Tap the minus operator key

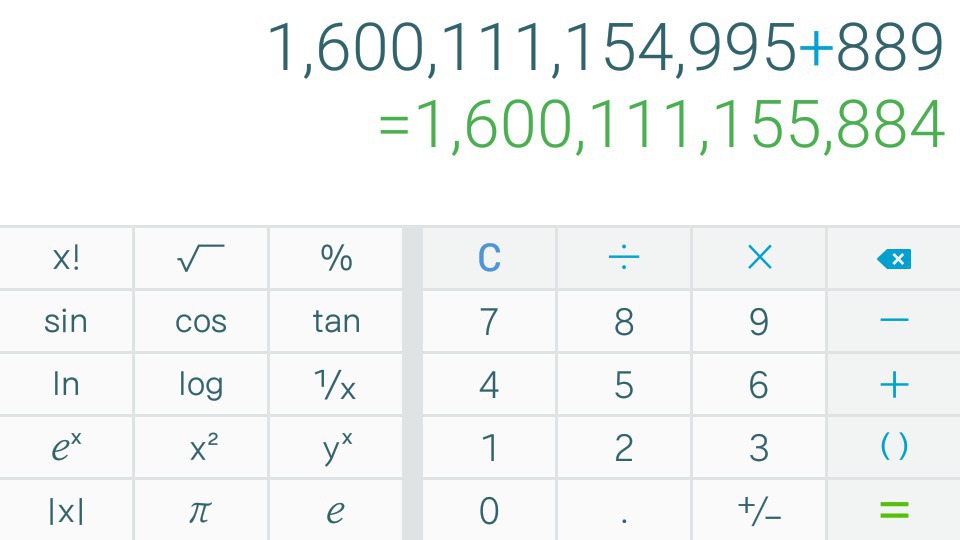[894, 321]
